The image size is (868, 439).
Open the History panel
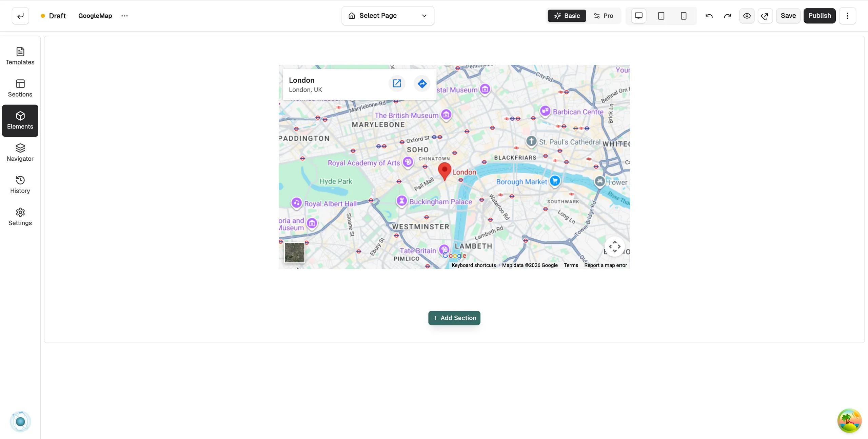20,185
